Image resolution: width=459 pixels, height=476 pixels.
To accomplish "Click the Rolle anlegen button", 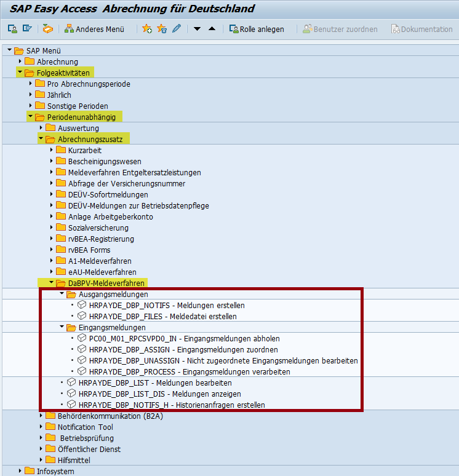I will click(x=257, y=29).
